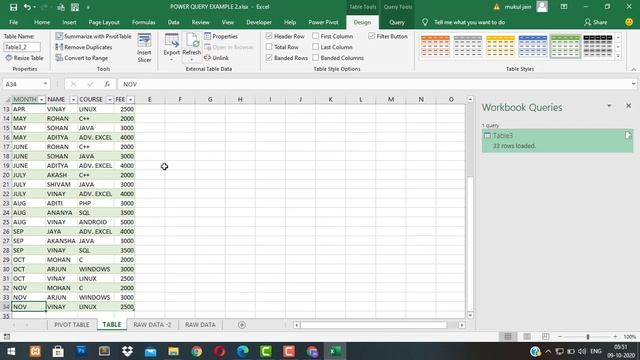Click Resize Table button

coord(24,58)
